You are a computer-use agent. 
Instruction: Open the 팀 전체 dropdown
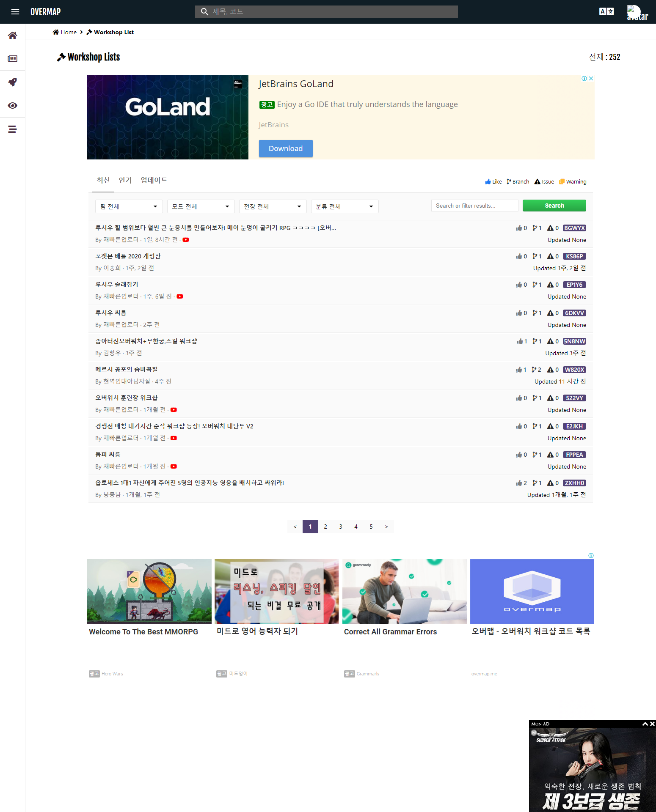[129, 206]
